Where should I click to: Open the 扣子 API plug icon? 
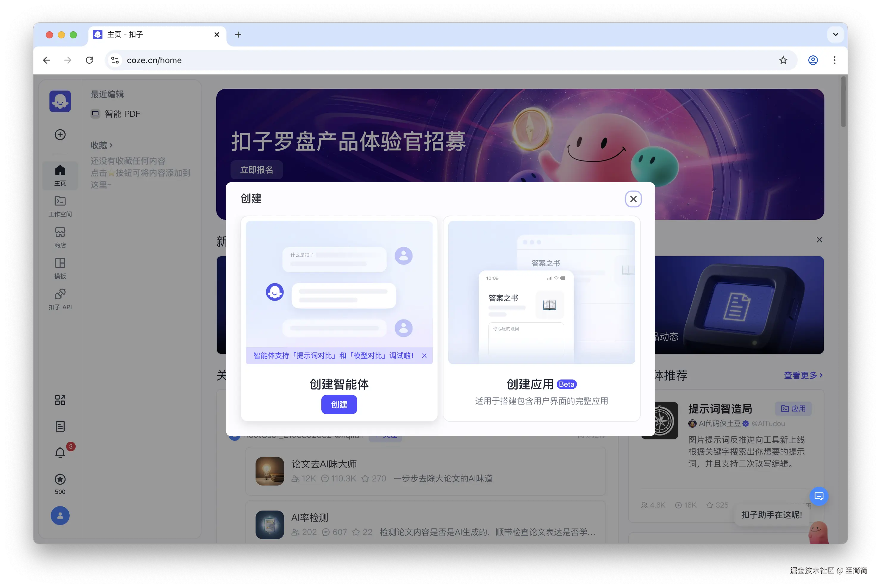tap(60, 299)
